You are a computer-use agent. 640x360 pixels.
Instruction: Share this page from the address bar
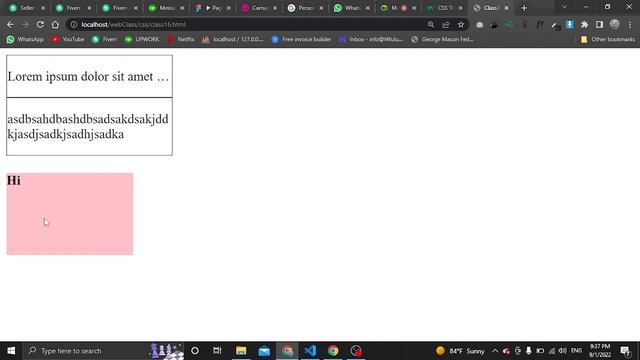click(446, 24)
